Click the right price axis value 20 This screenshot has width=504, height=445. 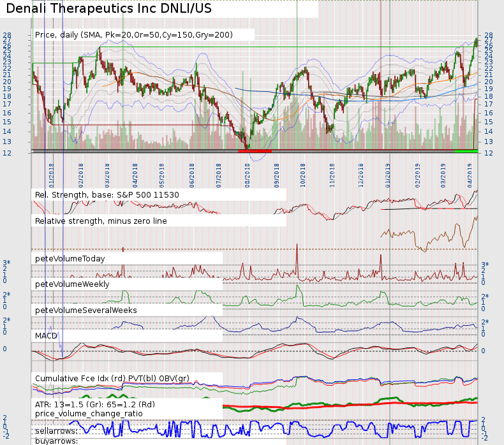tap(489, 82)
